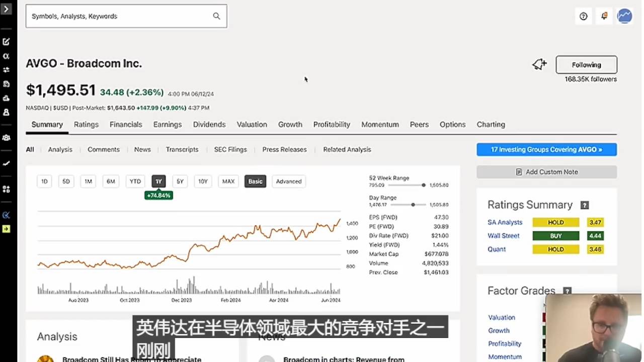Open the Profitability tab

coord(332,125)
